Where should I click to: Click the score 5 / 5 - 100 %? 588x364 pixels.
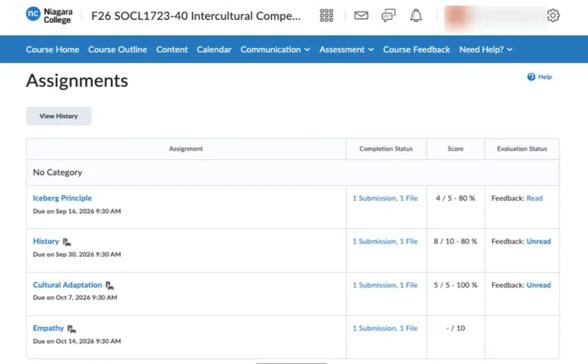(455, 285)
